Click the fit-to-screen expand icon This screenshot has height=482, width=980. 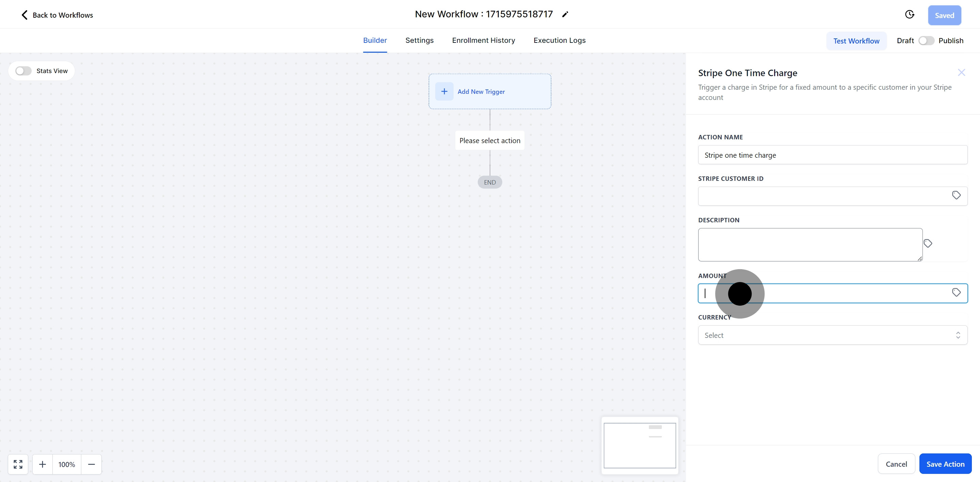(x=18, y=464)
